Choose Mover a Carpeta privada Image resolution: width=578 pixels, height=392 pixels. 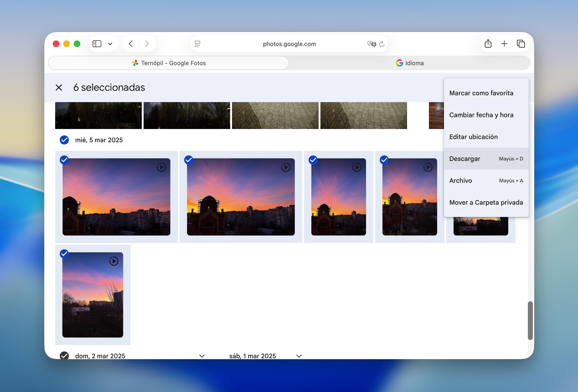486,202
